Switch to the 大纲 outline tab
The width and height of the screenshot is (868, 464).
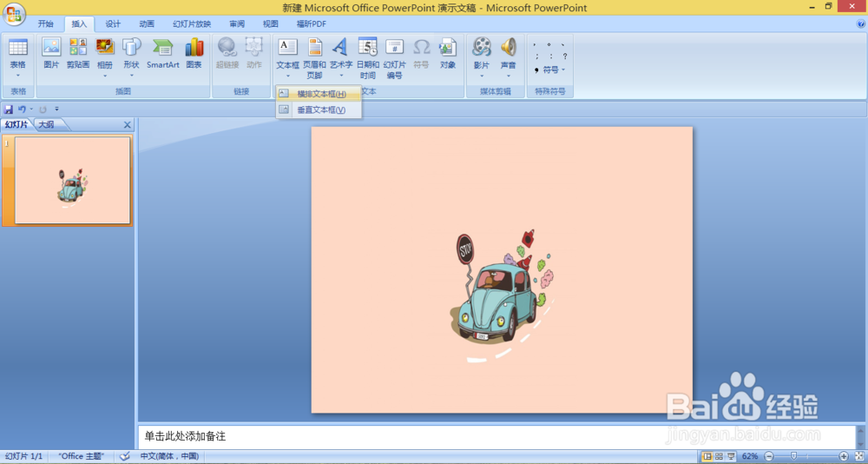point(48,125)
